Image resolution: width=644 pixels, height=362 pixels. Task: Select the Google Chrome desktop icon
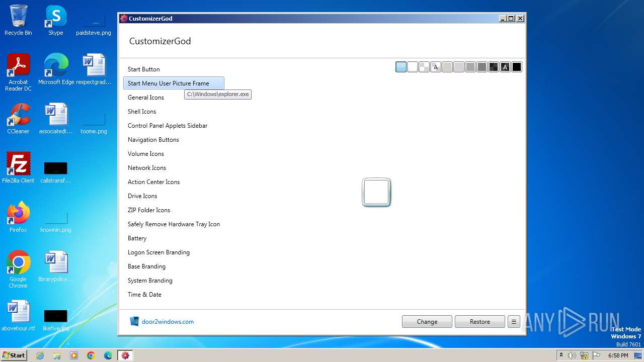pos(18,269)
